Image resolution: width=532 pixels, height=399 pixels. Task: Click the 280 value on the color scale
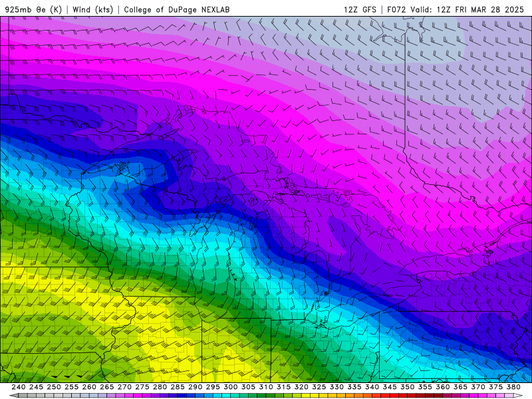160,387
